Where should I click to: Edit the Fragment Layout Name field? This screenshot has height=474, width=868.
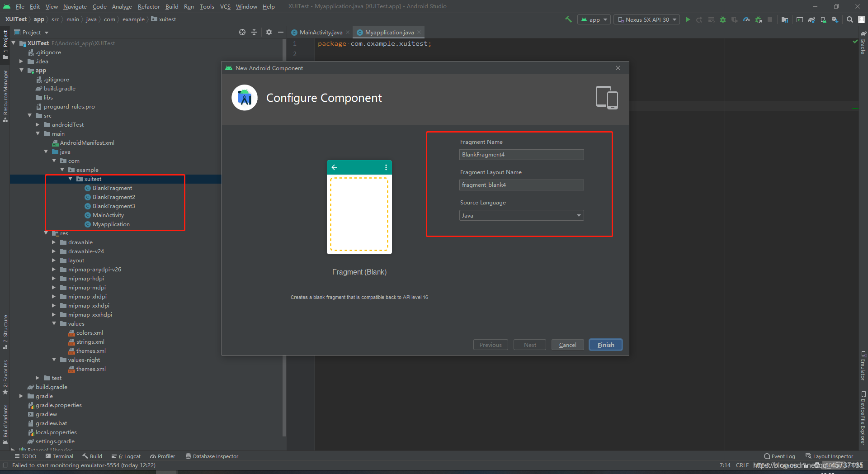coord(522,185)
